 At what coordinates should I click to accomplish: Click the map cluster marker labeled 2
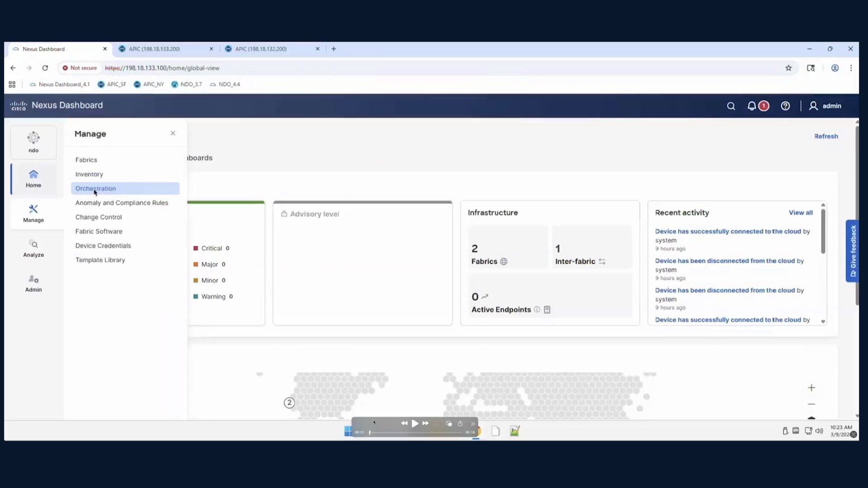coord(289,403)
